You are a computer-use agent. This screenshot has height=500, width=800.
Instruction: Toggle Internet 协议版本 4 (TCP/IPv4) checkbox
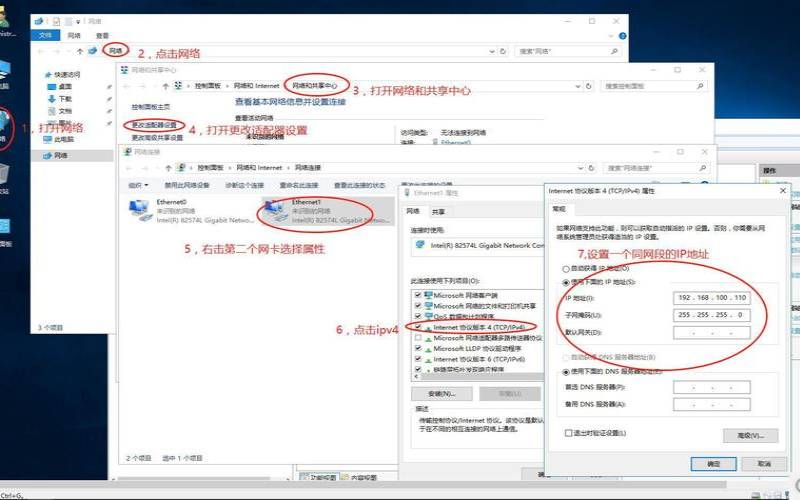418,327
